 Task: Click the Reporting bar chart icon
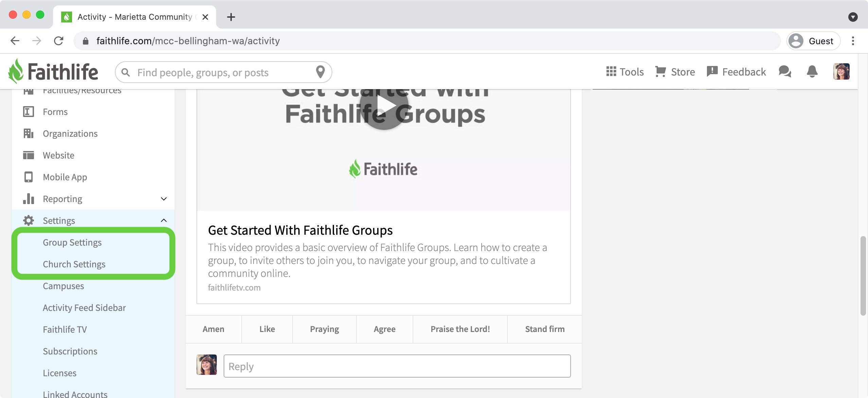[x=29, y=199]
